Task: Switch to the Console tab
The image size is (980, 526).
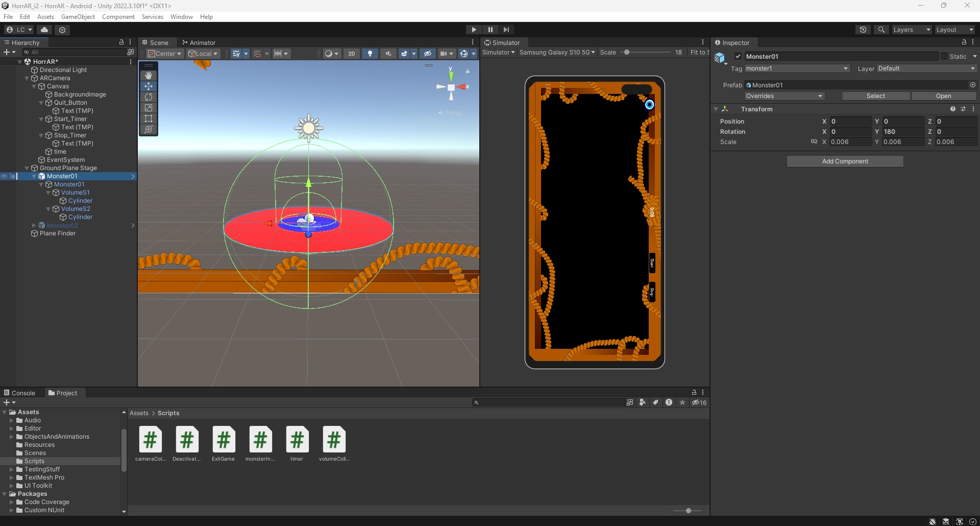Action: pyautogui.click(x=19, y=393)
